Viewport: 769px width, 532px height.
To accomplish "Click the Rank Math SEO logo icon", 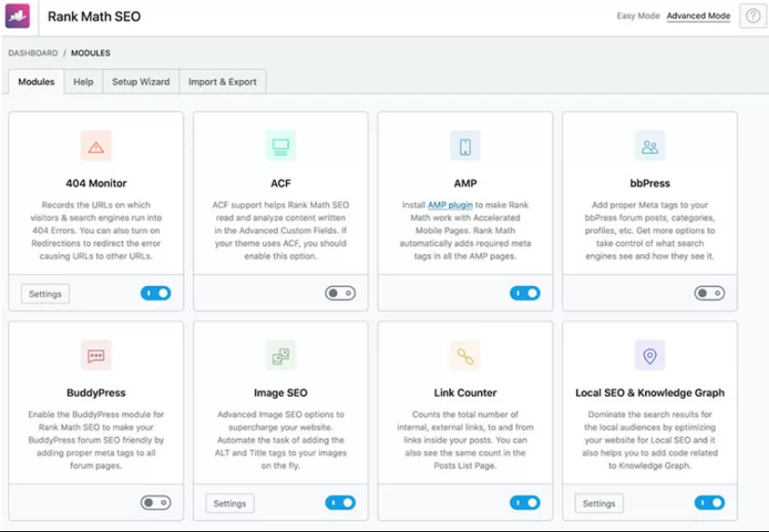I will [18, 16].
